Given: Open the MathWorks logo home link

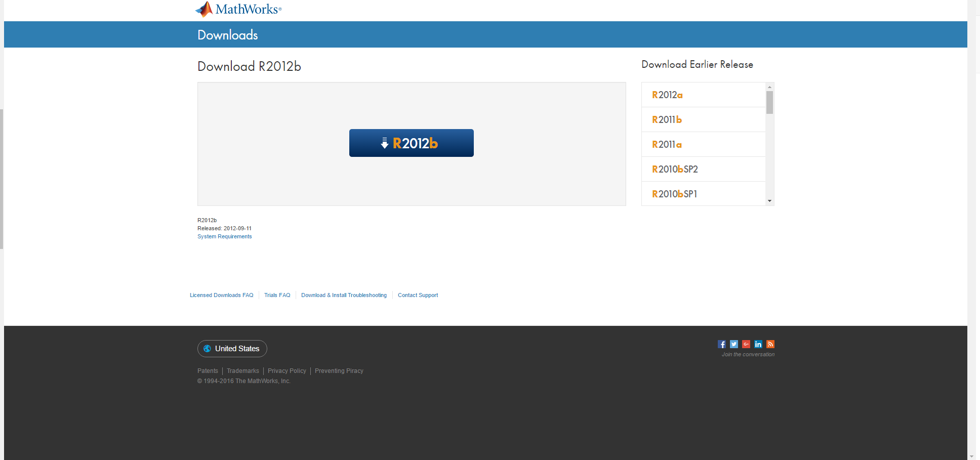Looking at the screenshot, I should 238,9.
